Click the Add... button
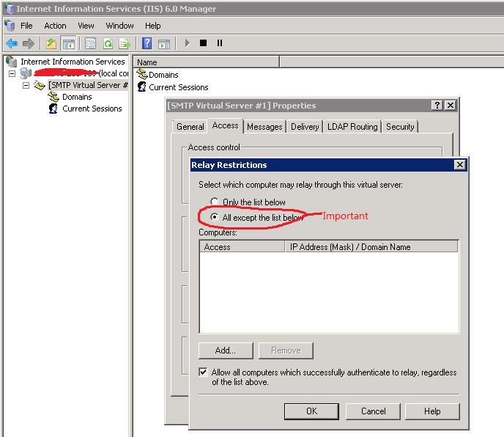504x437 pixels. (226, 350)
